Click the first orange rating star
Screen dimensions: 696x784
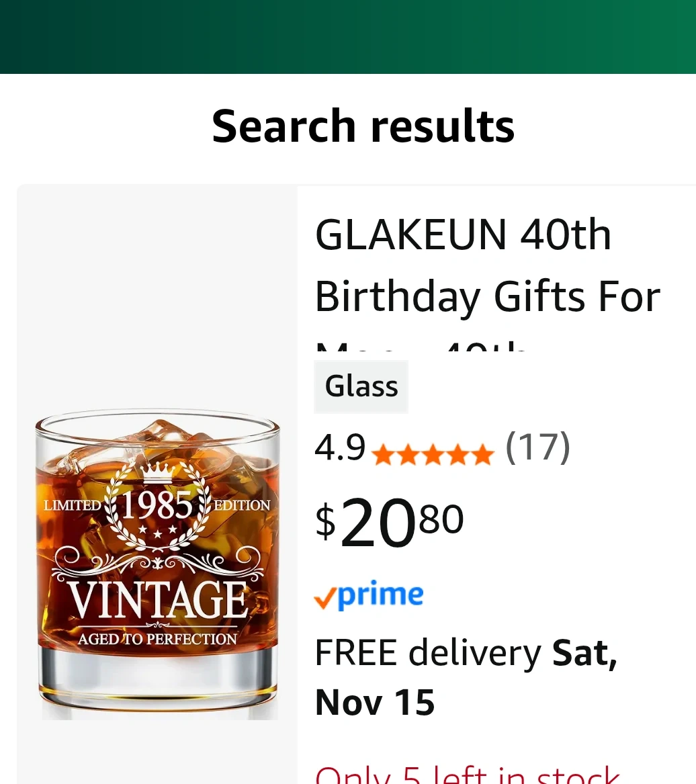pos(382,456)
